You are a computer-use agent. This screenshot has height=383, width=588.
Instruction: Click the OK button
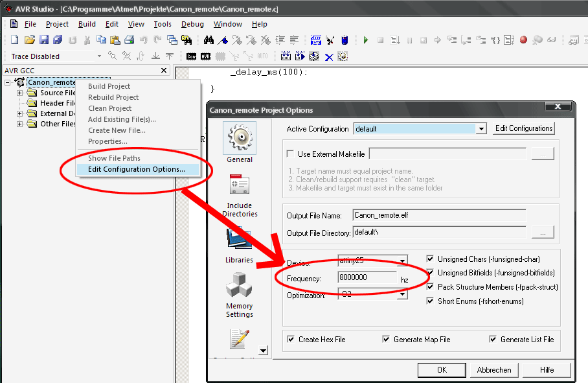pos(442,370)
